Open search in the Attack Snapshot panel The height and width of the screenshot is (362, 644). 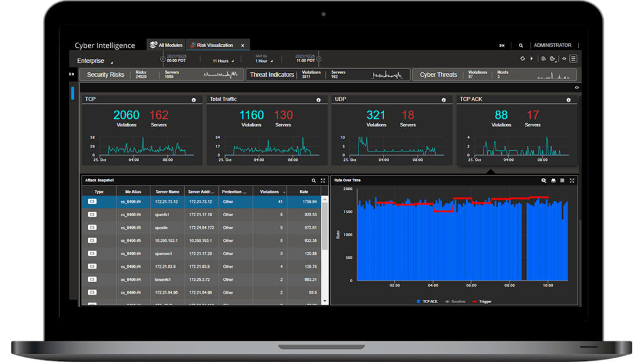click(314, 179)
